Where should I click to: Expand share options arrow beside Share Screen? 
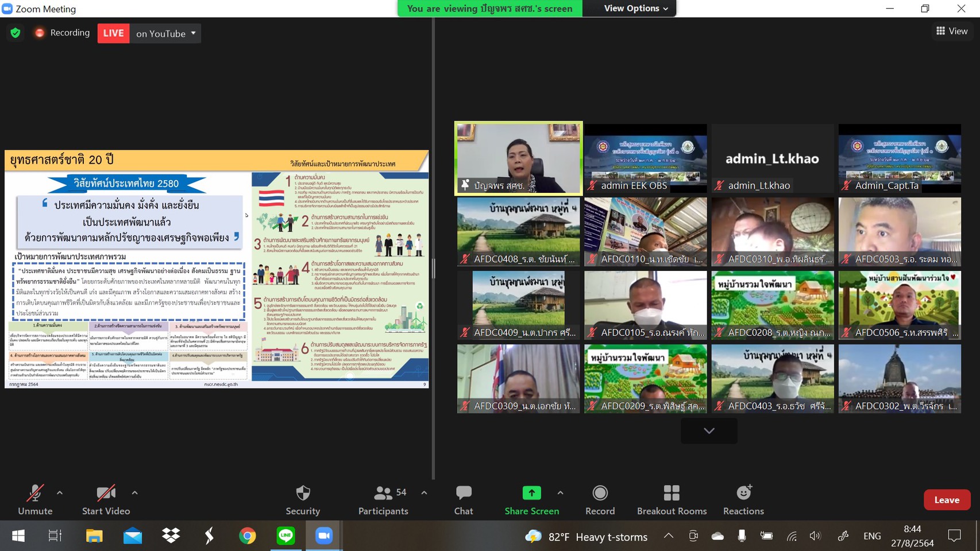561,493
